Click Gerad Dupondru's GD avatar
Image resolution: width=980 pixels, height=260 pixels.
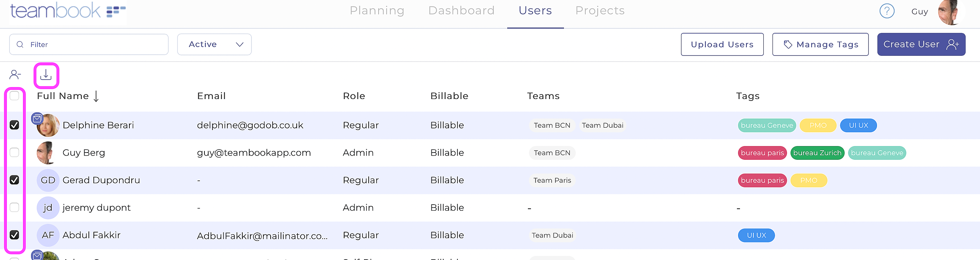coord(48,180)
